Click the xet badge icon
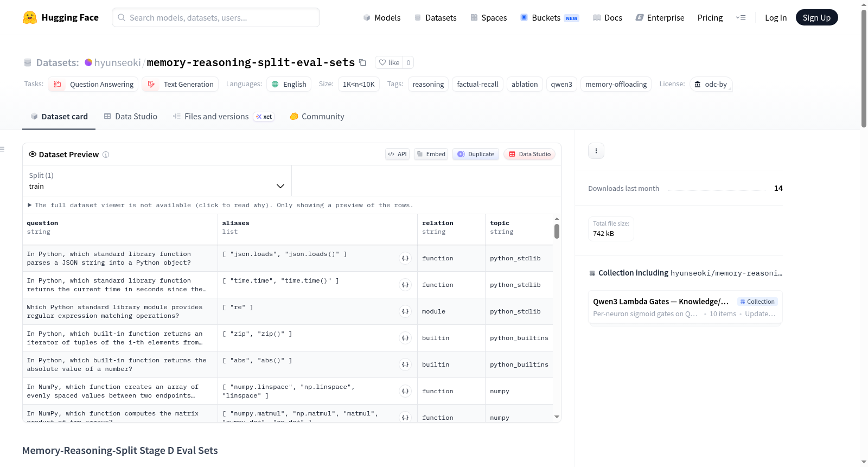Viewport: 868px width, 467px height. (264, 117)
